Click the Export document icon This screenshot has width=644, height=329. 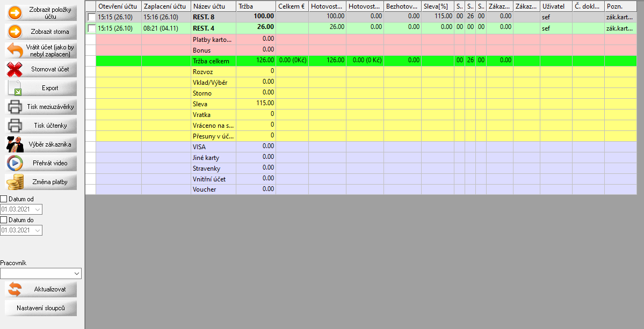[x=16, y=88]
